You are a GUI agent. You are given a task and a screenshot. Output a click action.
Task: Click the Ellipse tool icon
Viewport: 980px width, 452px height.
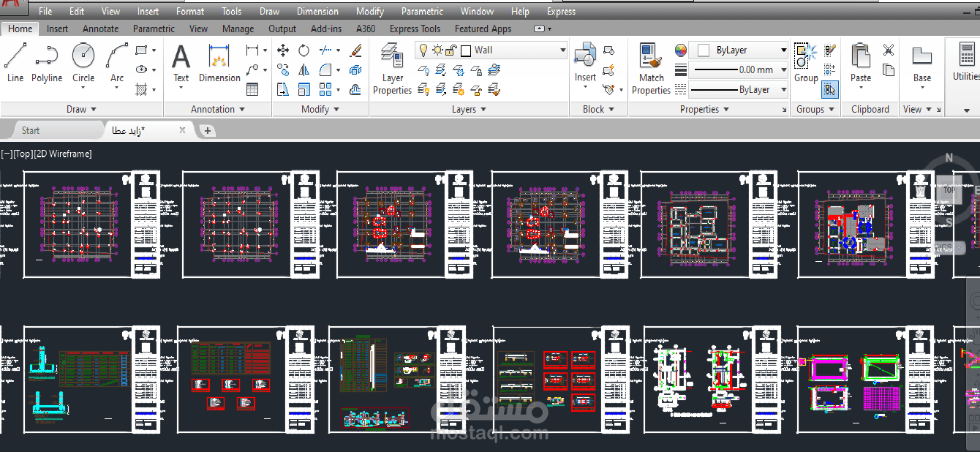pos(142,69)
